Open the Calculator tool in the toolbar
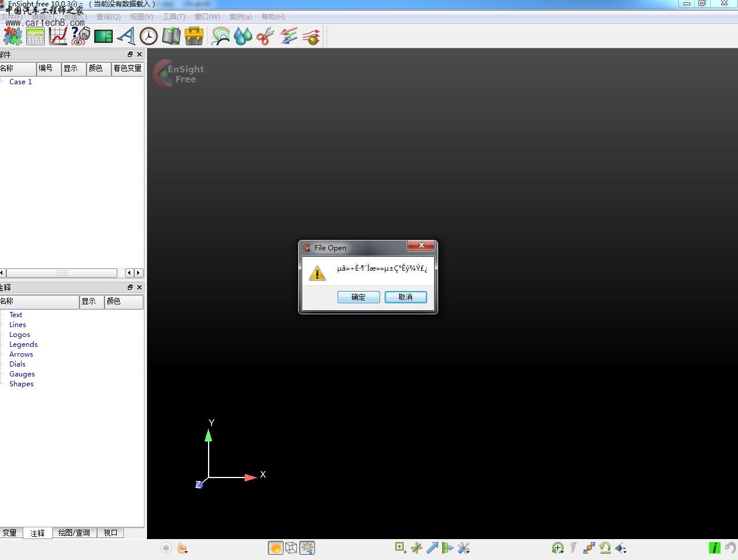 pyautogui.click(x=35, y=36)
